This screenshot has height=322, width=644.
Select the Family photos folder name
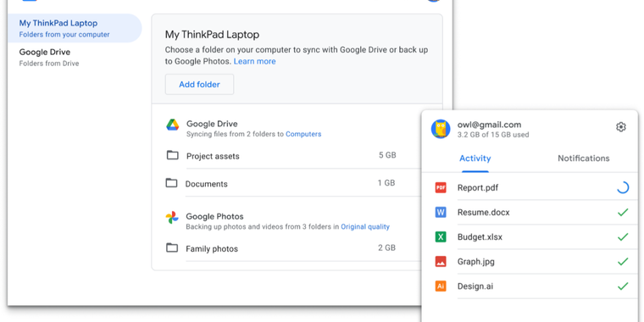tap(212, 248)
